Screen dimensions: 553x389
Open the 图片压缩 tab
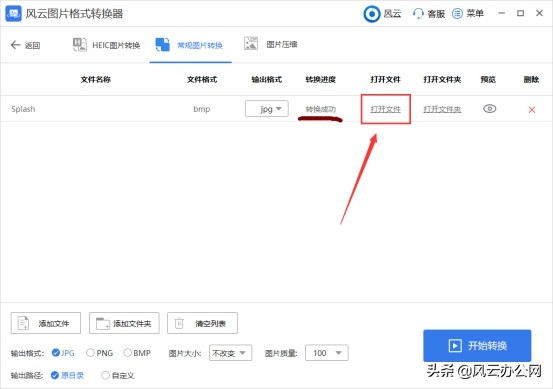(271, 44)
